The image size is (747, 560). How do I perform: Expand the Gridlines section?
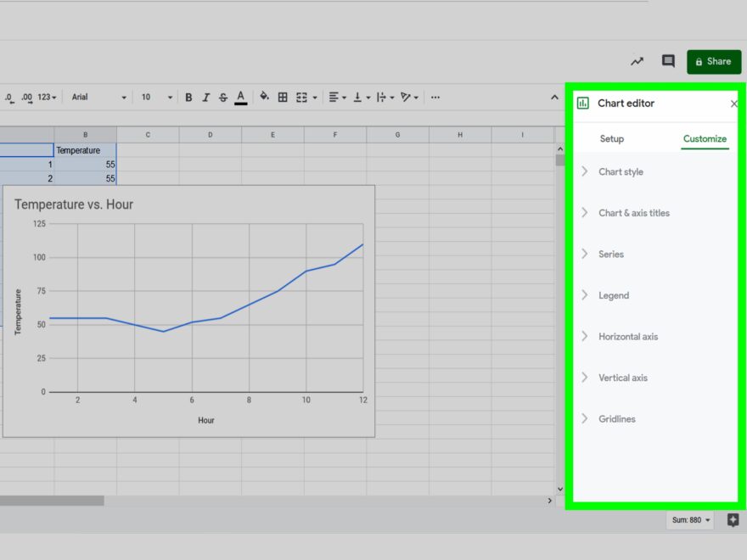pos(617,418)
